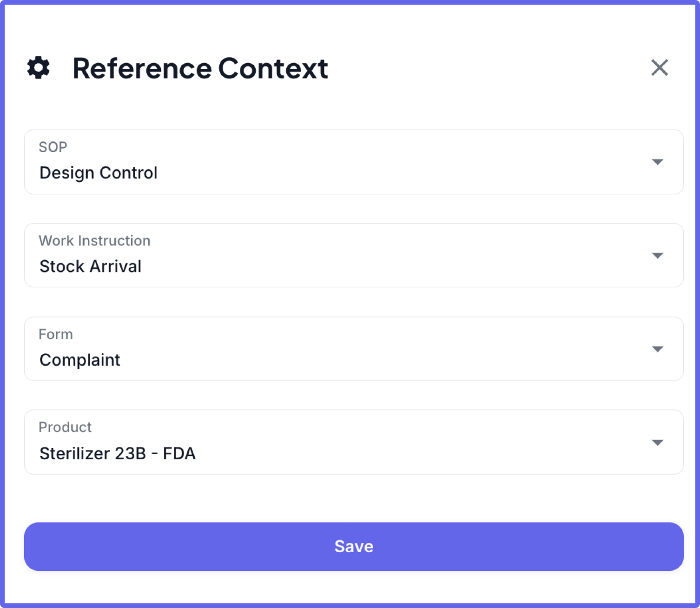Select the Stock Arrival value text
The width and height of the screenshot is (700, 608).
(x=90, y=266)
